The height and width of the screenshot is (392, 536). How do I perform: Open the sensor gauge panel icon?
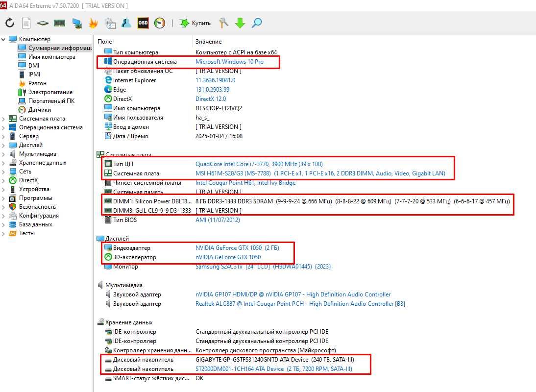[160, 23]
